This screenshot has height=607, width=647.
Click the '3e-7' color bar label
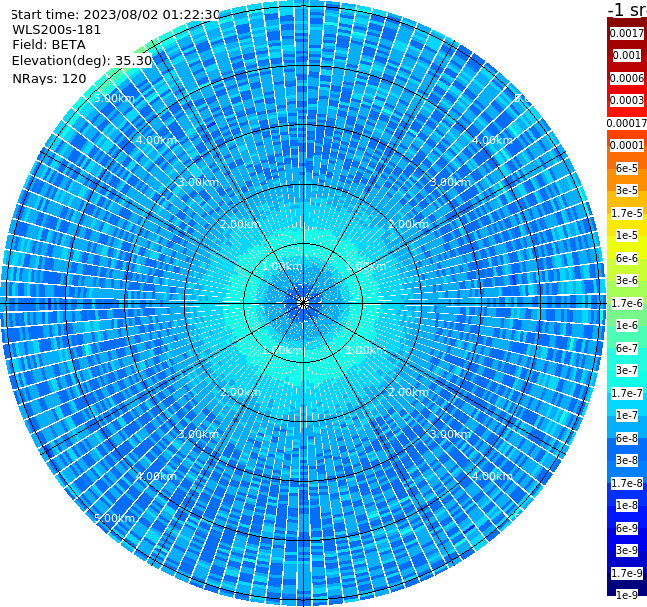coord(627,370)
